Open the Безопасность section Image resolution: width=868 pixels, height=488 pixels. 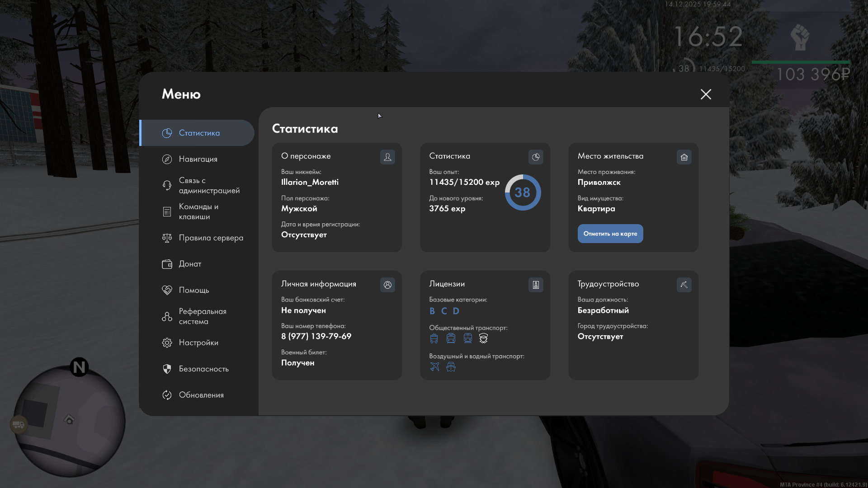pyautogui.click(x=203, y=369)
